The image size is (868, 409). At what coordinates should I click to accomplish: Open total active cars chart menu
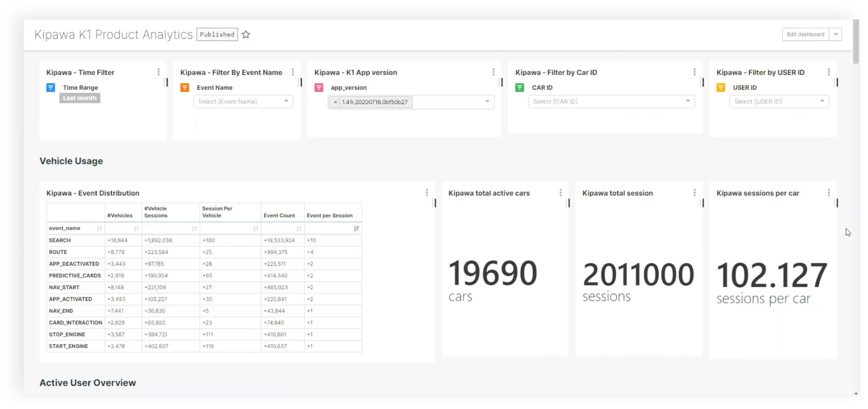pos(560,192)
